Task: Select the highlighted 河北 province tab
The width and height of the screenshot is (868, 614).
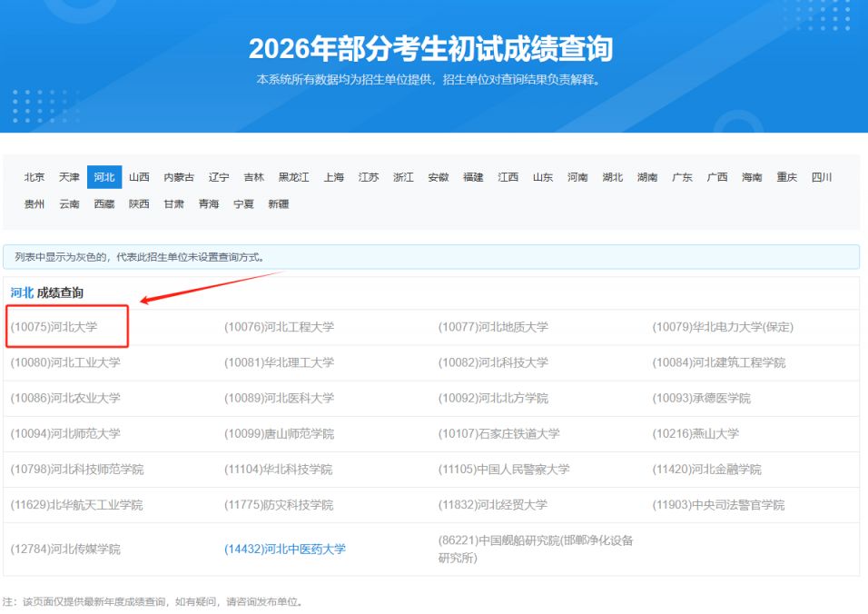Action: coord(104,177)
